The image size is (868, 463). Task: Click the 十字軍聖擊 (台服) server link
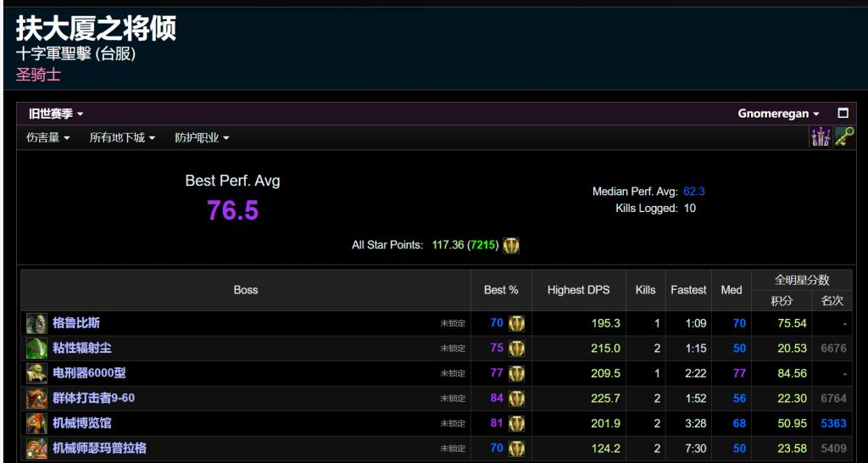pos(75,53)
